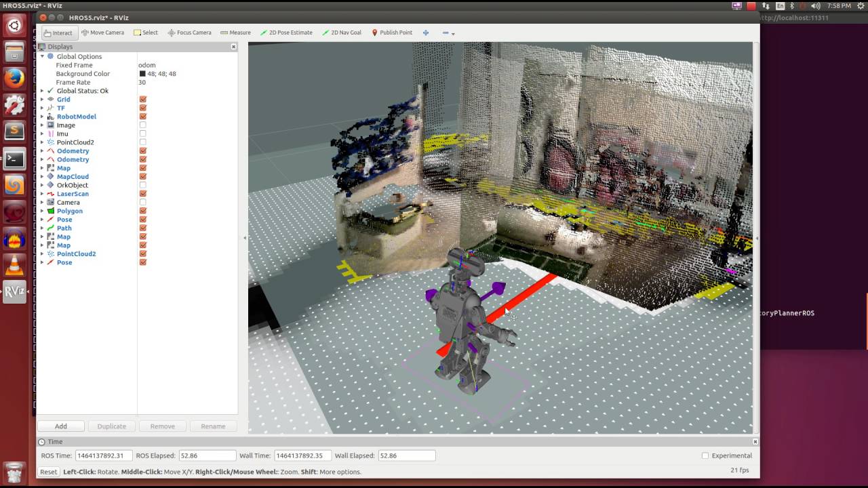Enable the Image display checkbox
The height and width of the screenshot is (488, 868).
click(143, 125)
